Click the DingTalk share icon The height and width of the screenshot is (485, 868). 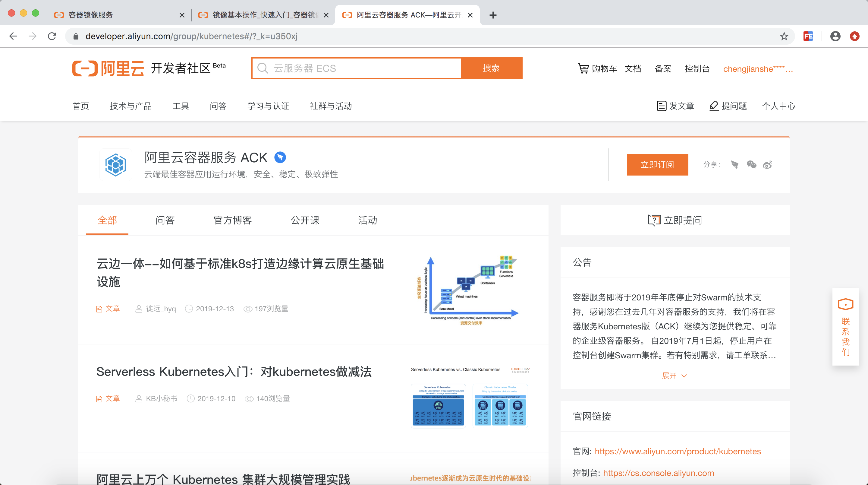pyautogui.click(x=735, y=165)
